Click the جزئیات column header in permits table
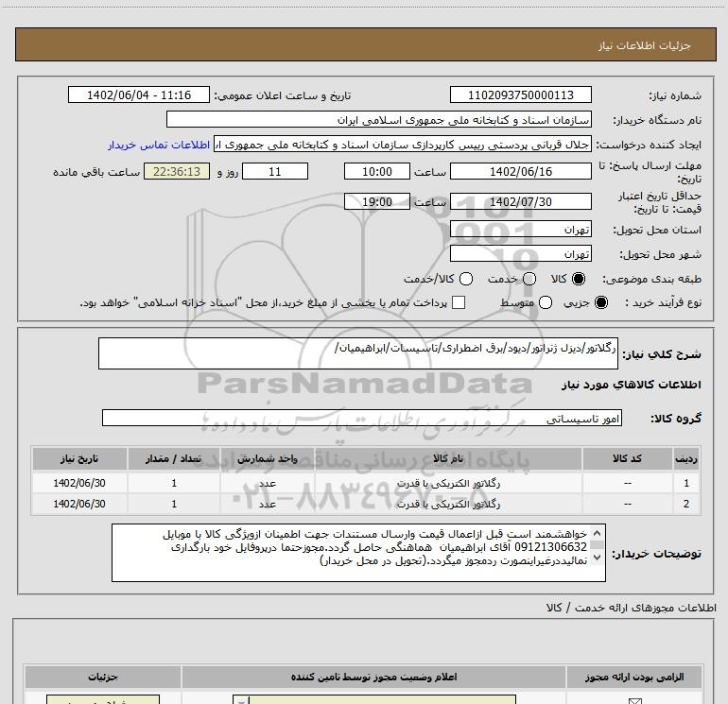 tap(103, 678)
